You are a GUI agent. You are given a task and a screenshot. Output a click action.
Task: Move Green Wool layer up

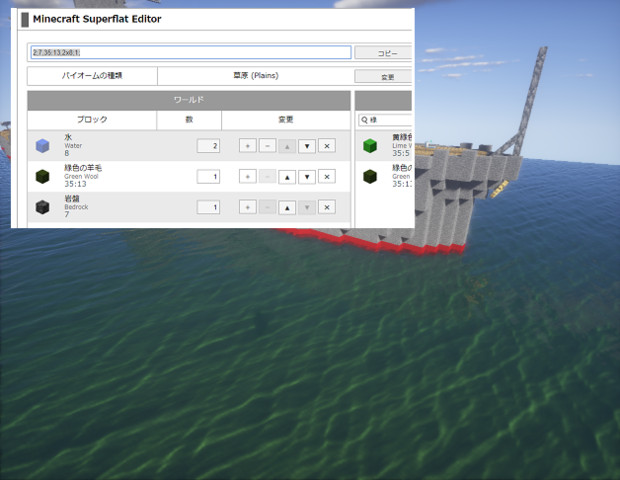pos(287,177)
